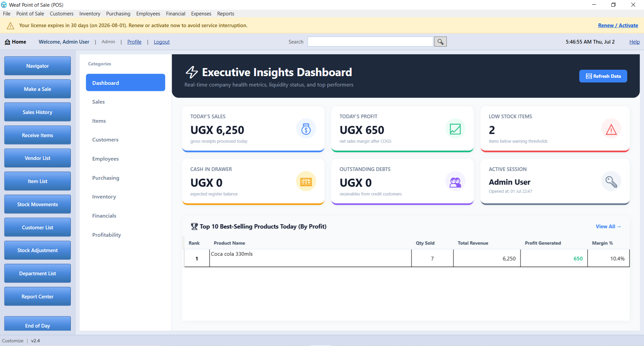644x346 pixels.
Task: Click the Active Session key icon
Action: coord(611,181)
